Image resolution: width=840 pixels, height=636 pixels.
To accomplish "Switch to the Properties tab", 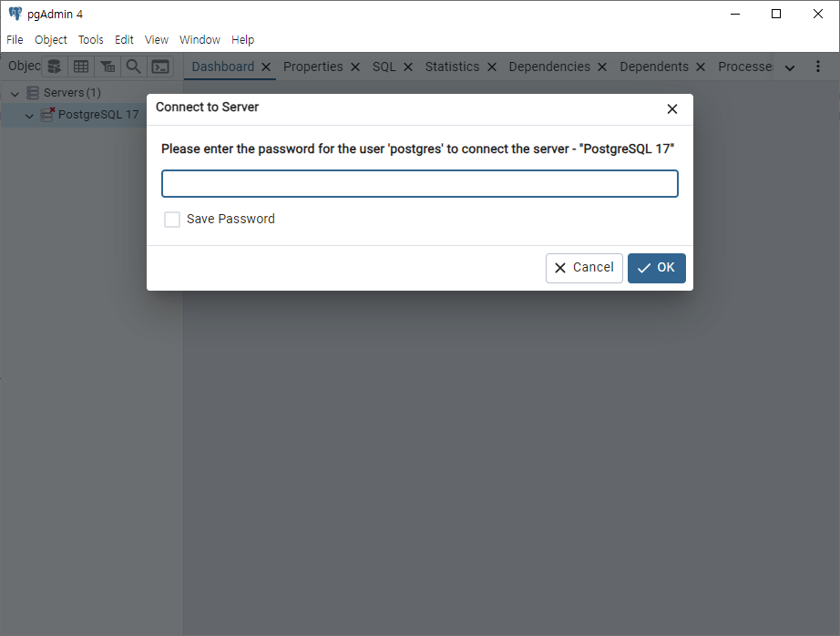I will tap(312, 67).
